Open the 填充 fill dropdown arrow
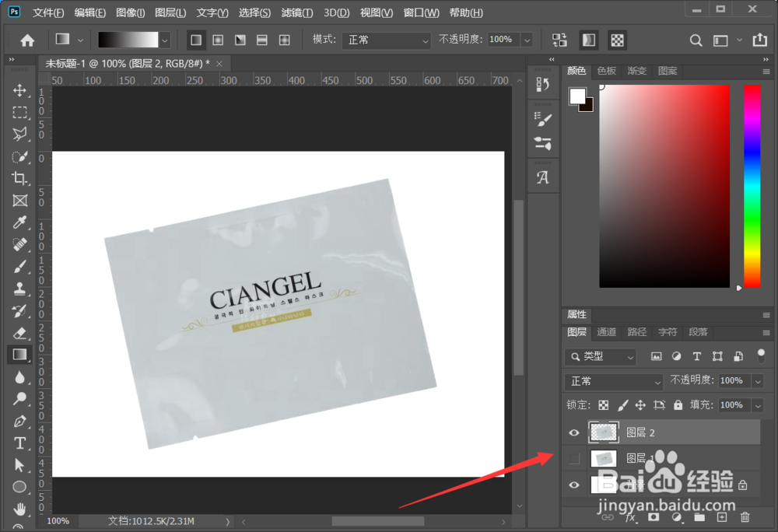The height and width of the screenshot is (532, 778). coord(758,405)
